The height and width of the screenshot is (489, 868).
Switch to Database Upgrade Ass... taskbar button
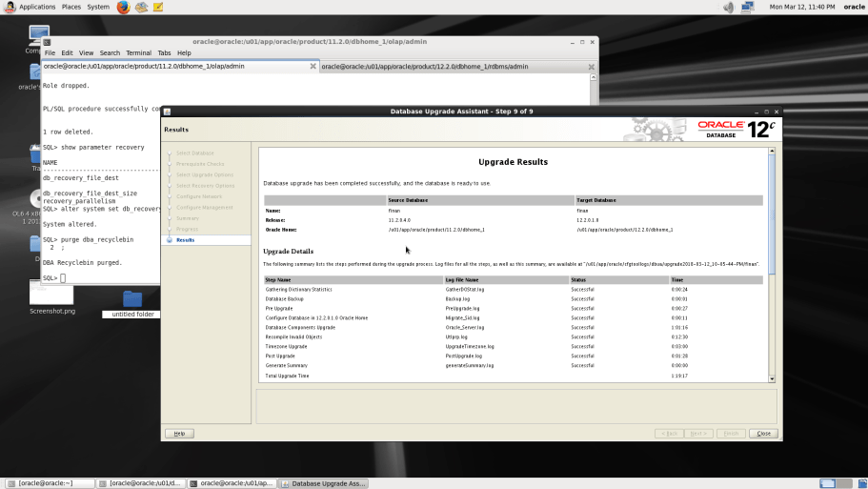[x=323, y=483]
